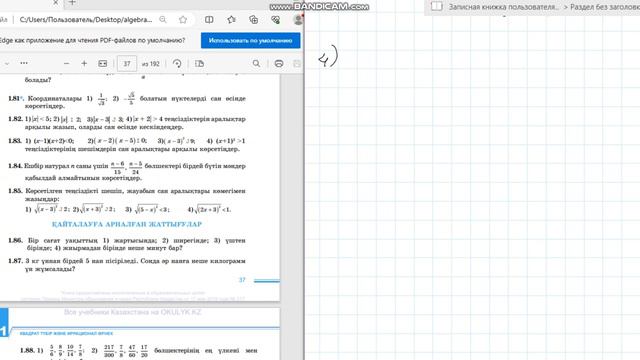640x360 pixels.
Task: Open the Collections icon in Edge
Action: click(253, 20)
